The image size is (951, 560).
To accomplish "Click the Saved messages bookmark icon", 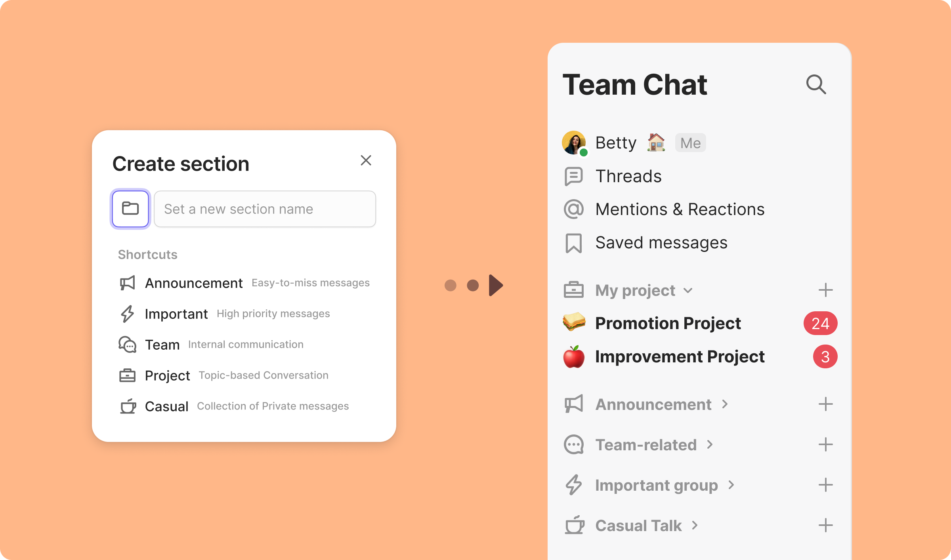I will 573,243.
